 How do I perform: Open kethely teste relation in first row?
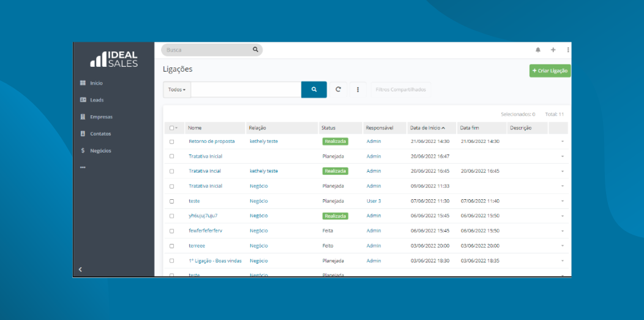click(264, 141)
